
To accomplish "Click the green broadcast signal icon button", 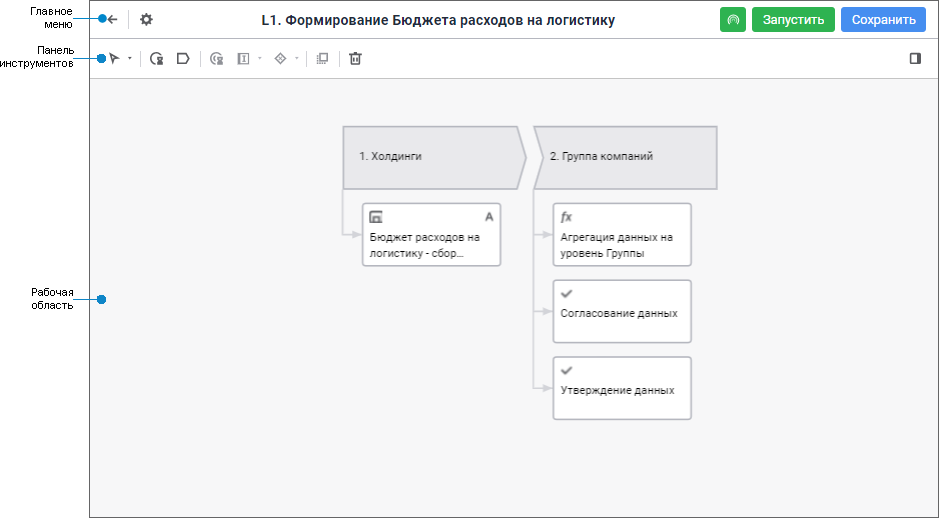I will [732, 20].
